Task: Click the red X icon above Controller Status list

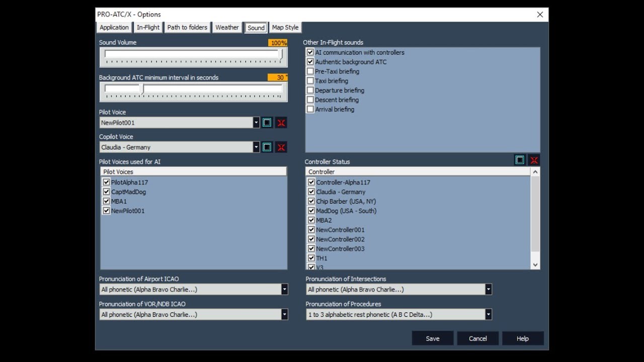Action: pyautogui.click(x=534, y=160)
